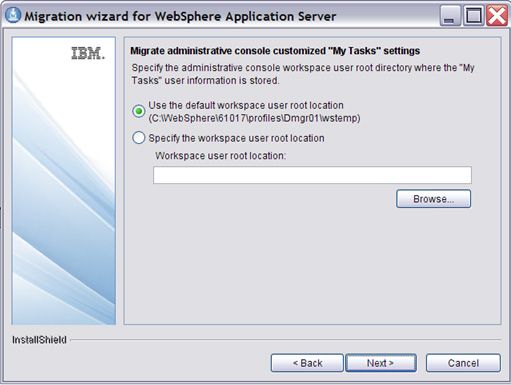Click the InstallShield label

coord(39,340)
